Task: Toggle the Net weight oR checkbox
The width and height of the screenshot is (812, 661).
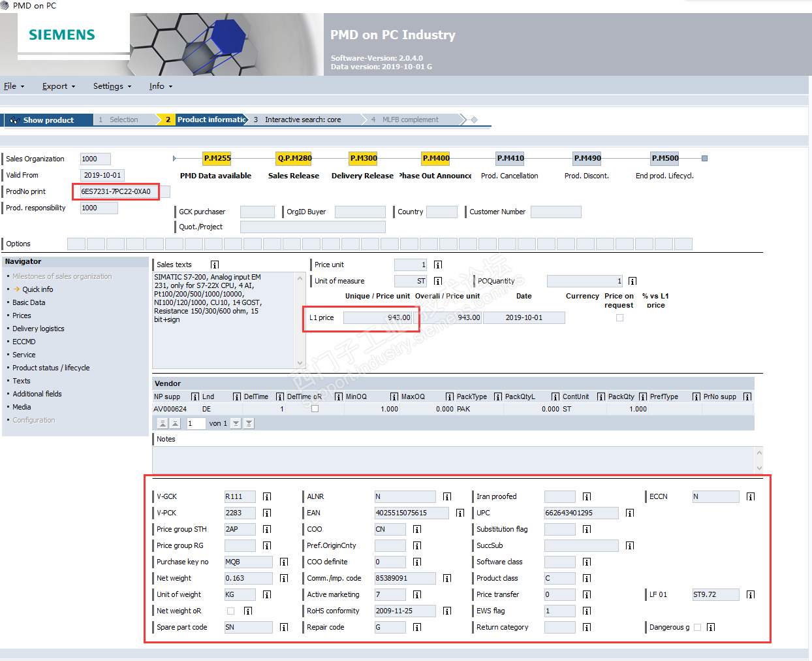Action: 230,611
